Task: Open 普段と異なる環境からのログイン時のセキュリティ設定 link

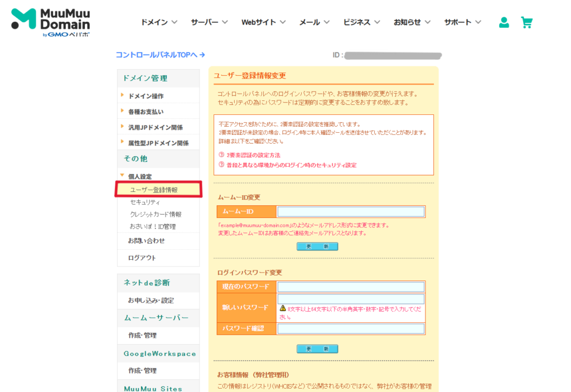Action: 291,165
